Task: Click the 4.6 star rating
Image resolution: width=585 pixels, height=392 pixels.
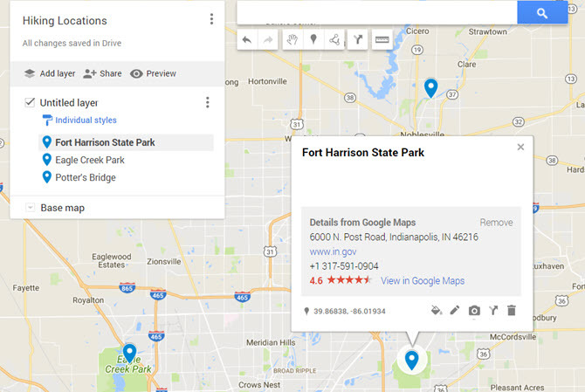Action: [340, 280]
